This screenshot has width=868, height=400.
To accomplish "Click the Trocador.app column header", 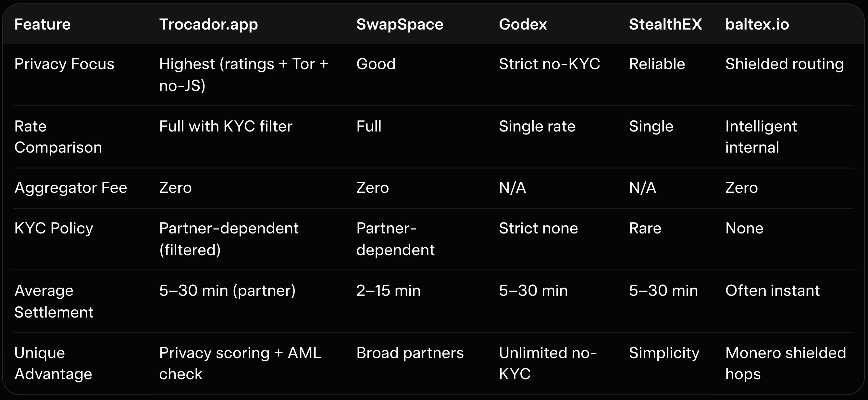I will coord(208,24).
